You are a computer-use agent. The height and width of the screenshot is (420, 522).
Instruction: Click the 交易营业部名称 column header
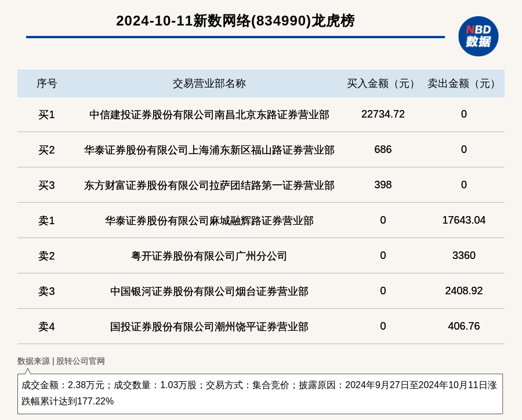tap(209, 83)
